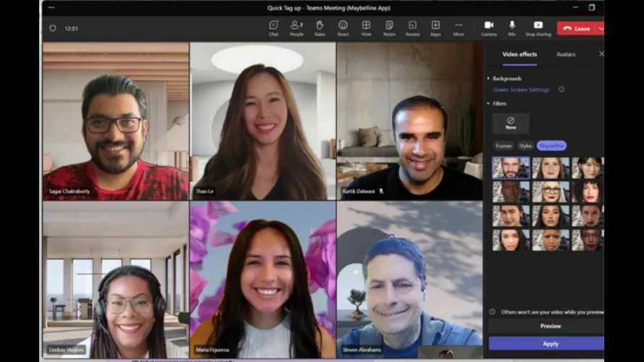Switch to the Avatars tab
This screenshot has height=362, width=644.
(x=566, y=54)
